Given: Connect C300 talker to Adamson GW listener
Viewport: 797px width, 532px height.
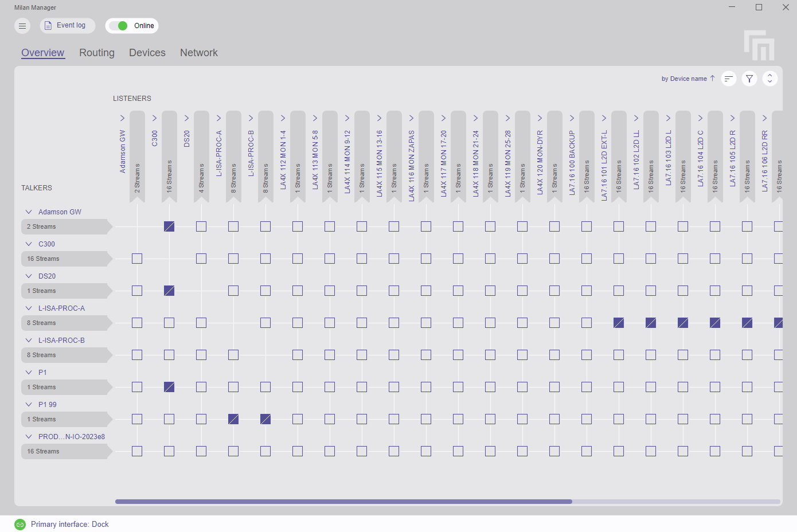Looking at the screenshot, I should [x=137, y=259].
